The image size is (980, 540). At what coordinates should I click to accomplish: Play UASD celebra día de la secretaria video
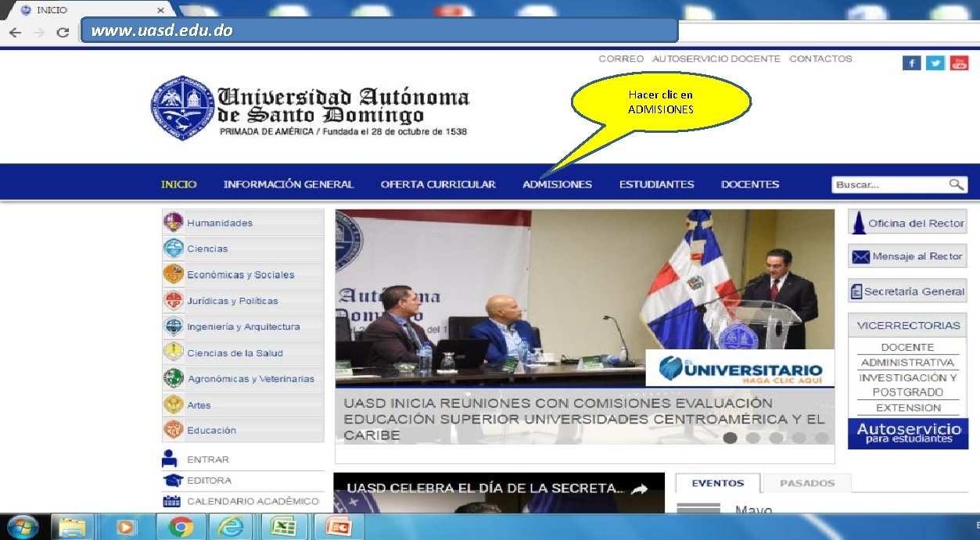pos(499,493)
